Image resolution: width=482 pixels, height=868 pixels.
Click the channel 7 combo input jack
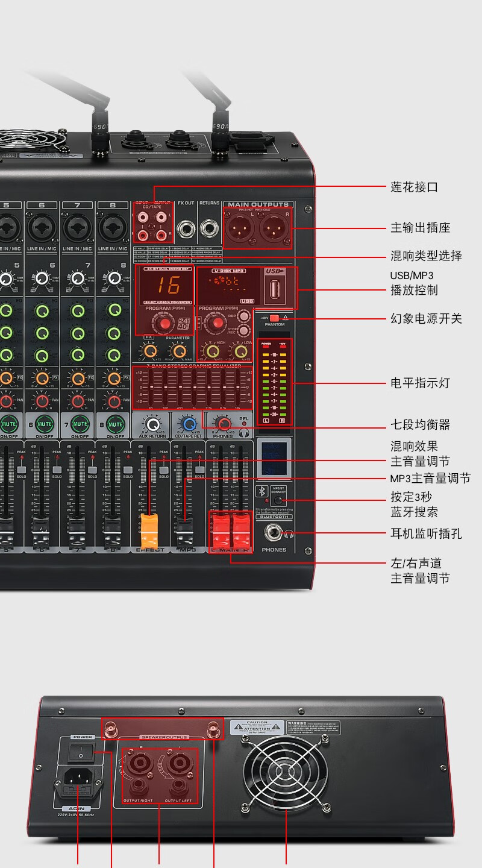pyautogui.click(x=77, y=228)
